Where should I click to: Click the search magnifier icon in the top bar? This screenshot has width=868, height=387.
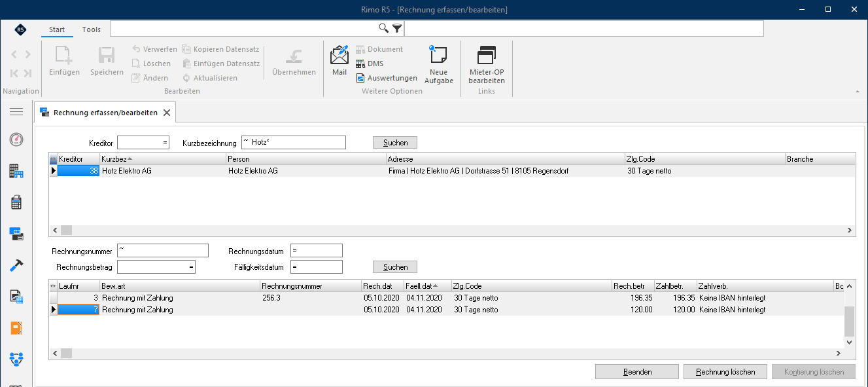[384, 28]
